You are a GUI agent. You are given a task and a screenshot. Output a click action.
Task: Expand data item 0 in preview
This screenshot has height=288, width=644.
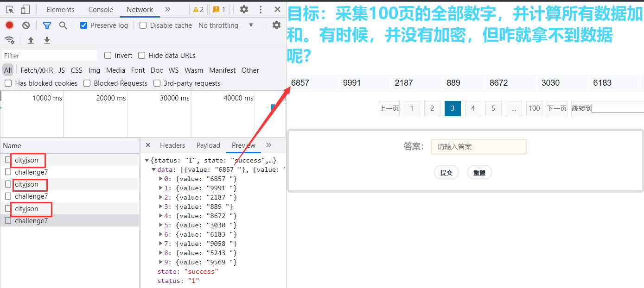point(161,179)
